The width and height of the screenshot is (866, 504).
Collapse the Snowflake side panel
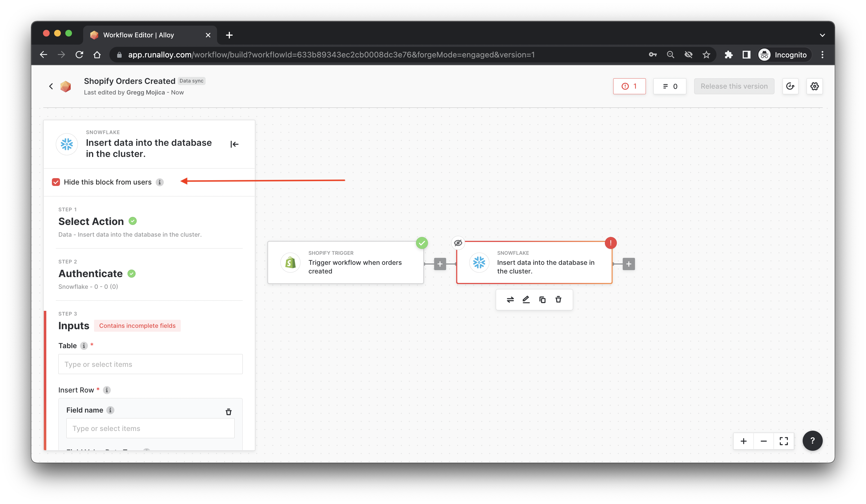[234, 144]
